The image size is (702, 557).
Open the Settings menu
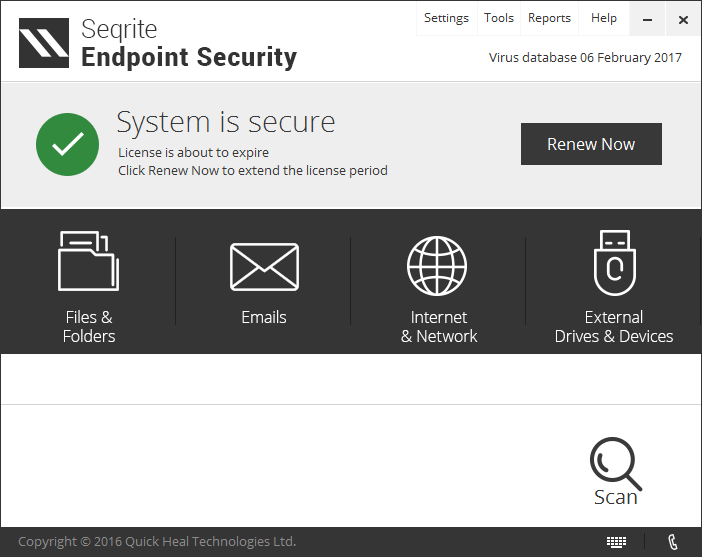pos(446,18)
